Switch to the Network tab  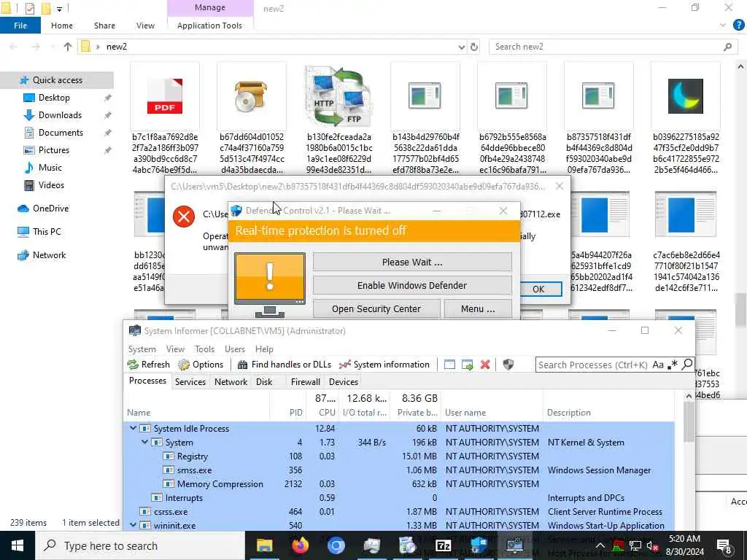coord(231,381)
